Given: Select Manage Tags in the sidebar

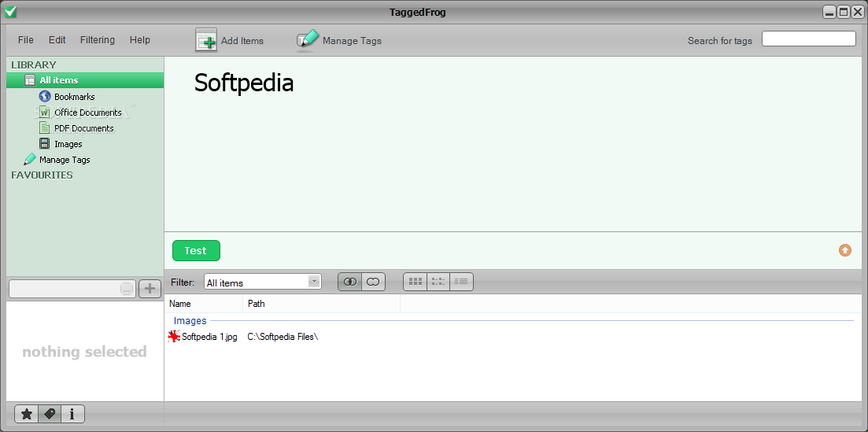Looking at the screenshot, I should point(65,160).
